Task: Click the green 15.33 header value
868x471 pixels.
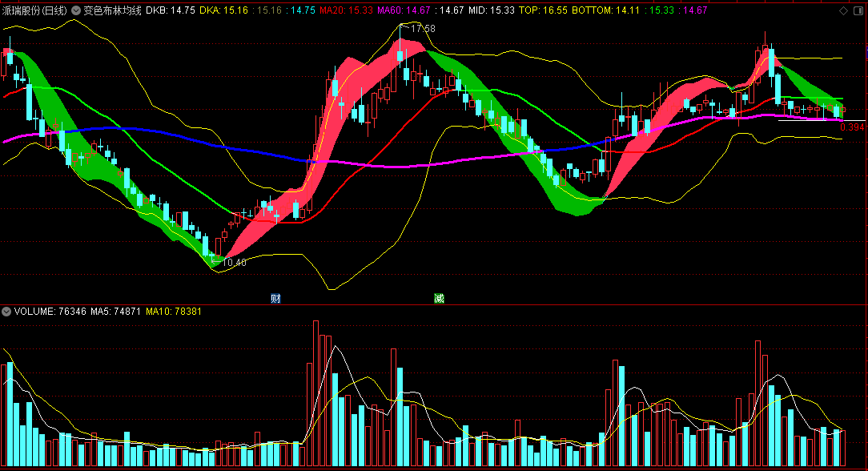Action: coord(661,10)
